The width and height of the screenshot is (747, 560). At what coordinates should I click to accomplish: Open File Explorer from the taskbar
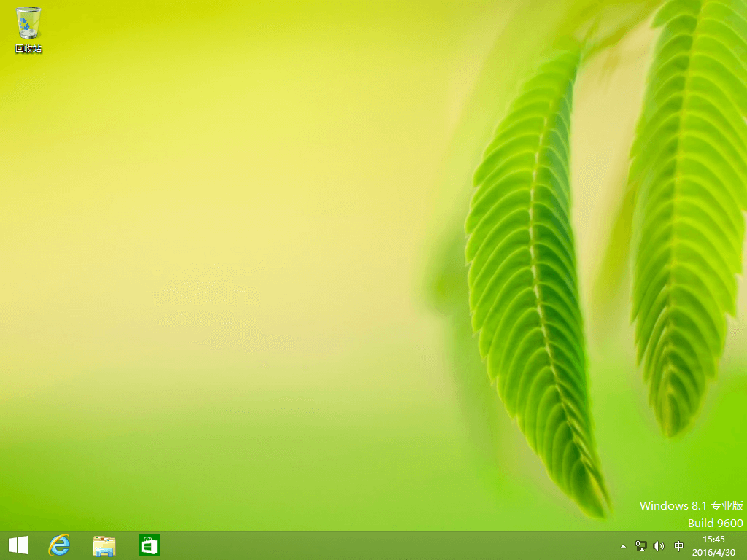pos(104,545)
